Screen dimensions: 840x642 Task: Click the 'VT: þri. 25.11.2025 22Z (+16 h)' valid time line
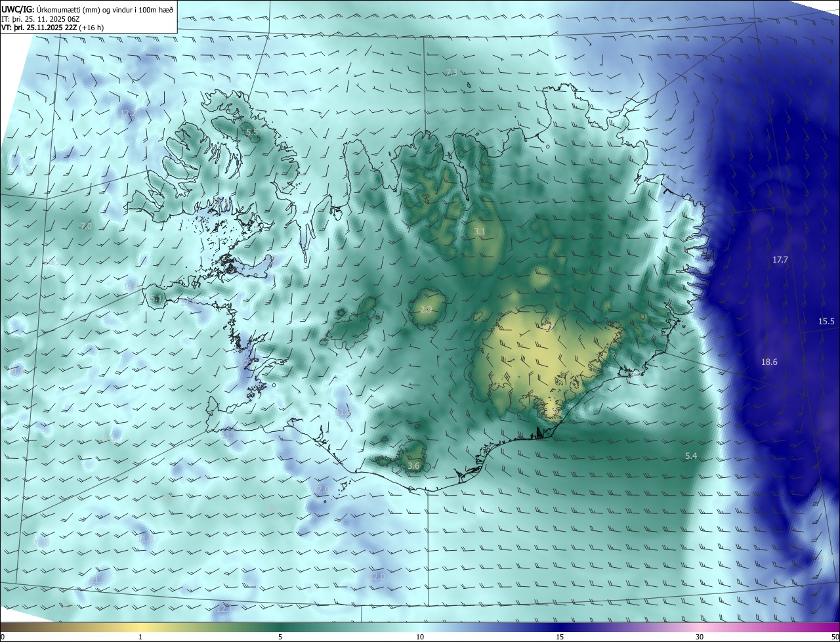coord(52,28)
